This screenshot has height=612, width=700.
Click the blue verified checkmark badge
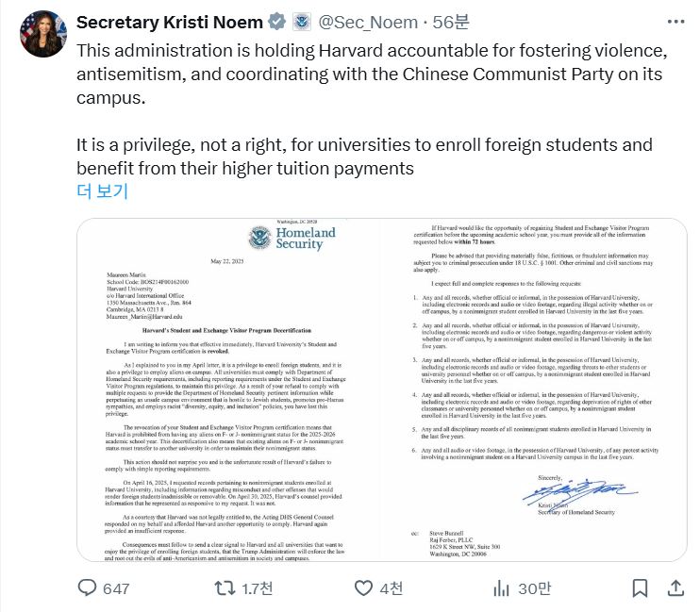276,22
